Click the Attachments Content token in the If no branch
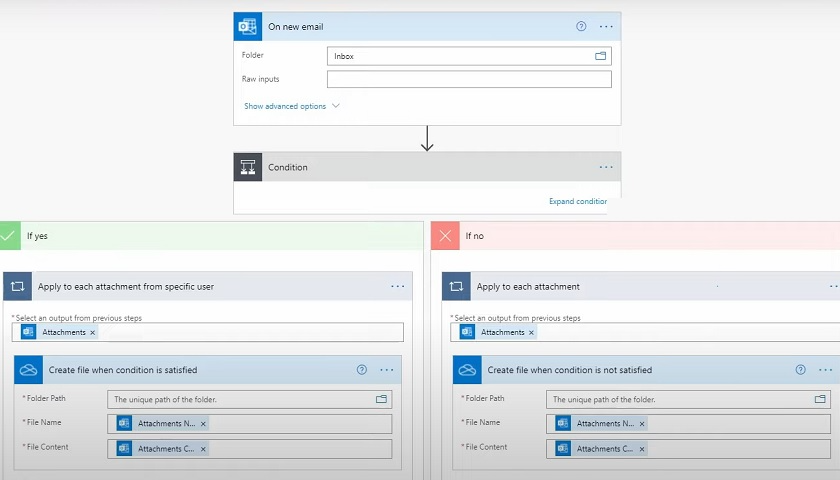The width and height of the screenshot is (840, 480). point(601,448)
